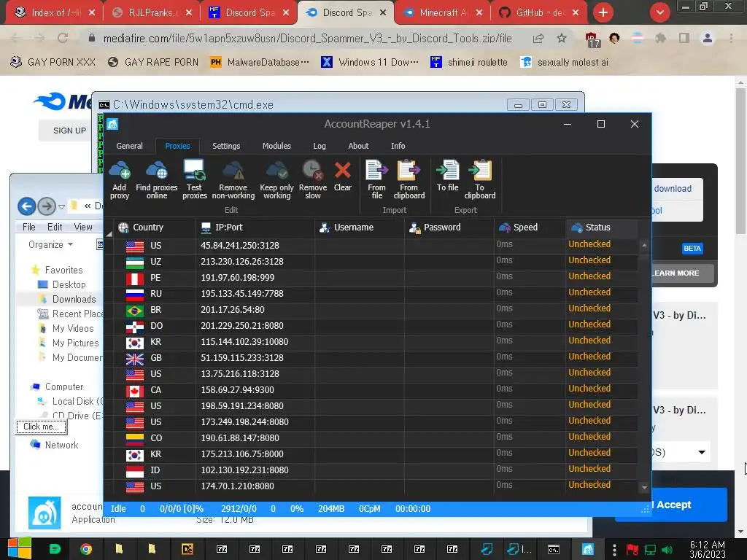Go to the Info tab
This screenshot has height=560, width=747.
pos(398,146)
